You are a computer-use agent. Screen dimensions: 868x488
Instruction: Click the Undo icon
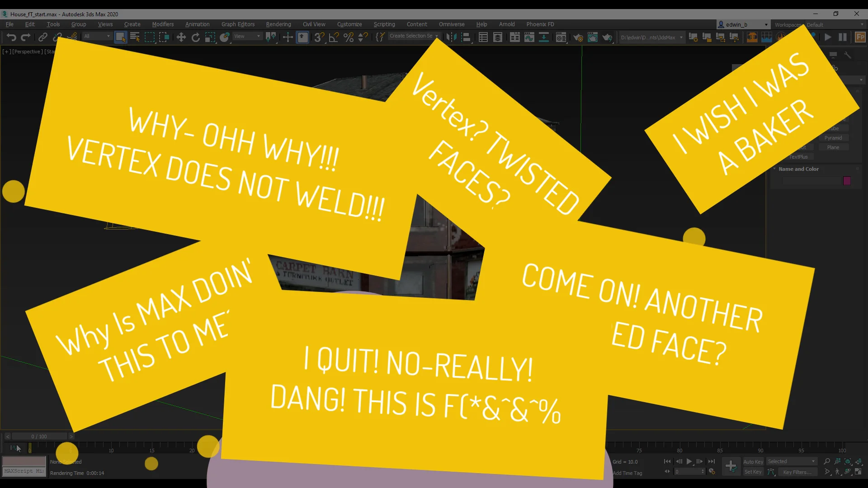(x=11, y=37)
